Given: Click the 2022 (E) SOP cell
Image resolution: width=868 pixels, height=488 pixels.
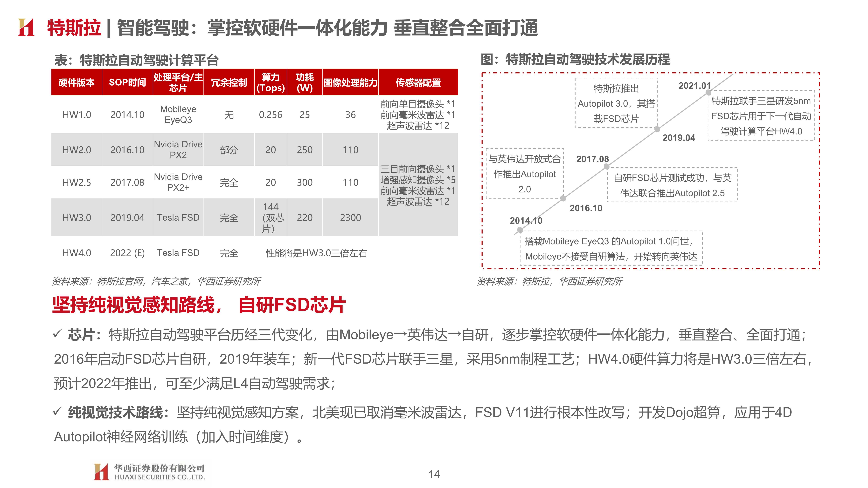Looking at the screenshot, I should [127, 253].
